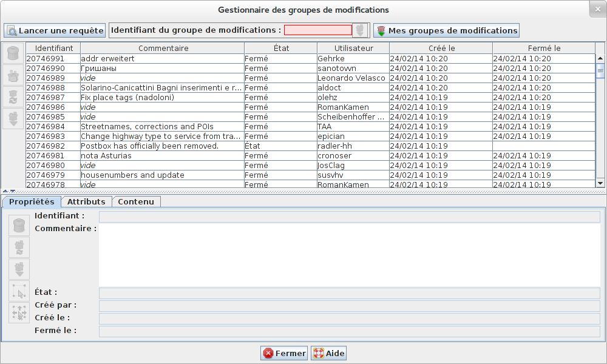The image size is (607, 364).
Task: Click the download arrow next to the identifier field
Action: point(361,30)
